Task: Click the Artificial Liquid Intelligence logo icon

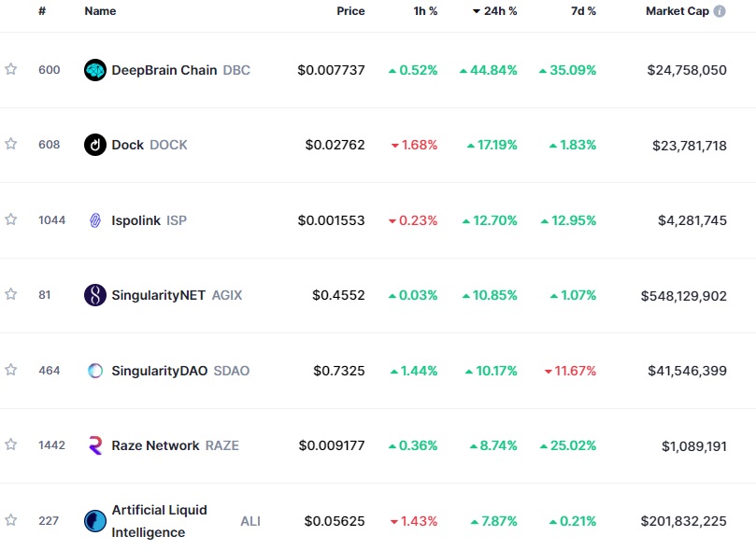Action: tap(95, 521)
